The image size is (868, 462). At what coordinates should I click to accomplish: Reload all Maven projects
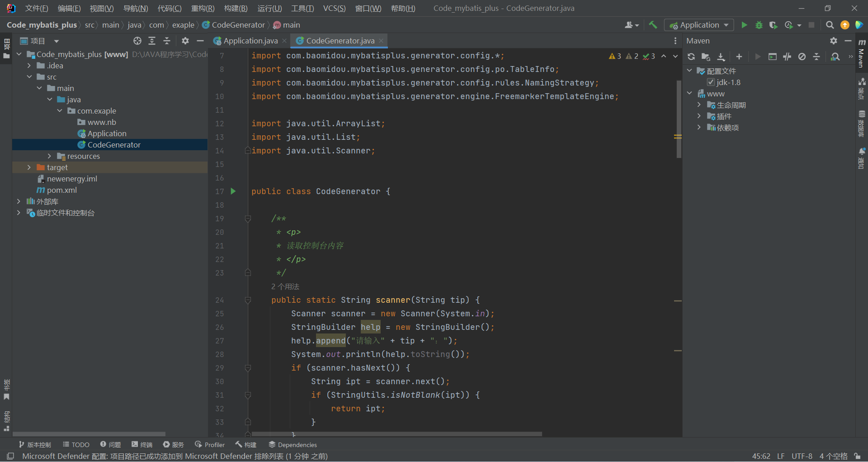click(x=691, y=57)
